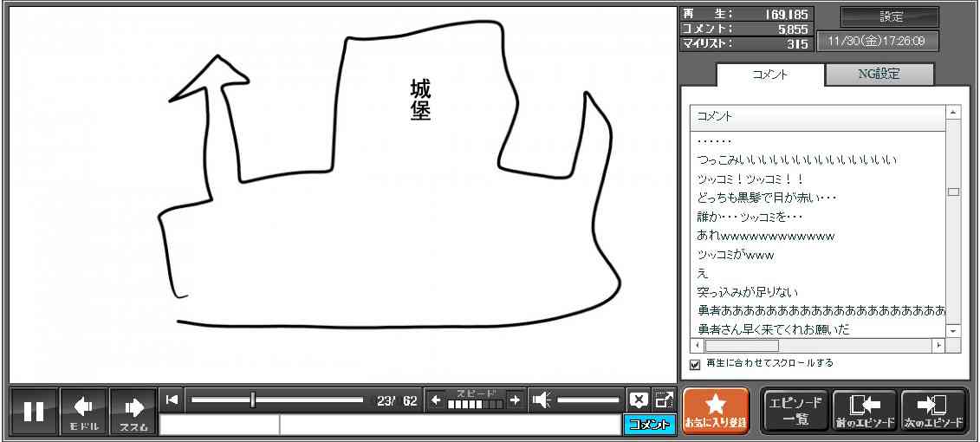Submit using the blue コメント button
The image size is (980, 442).
(649, 425)
